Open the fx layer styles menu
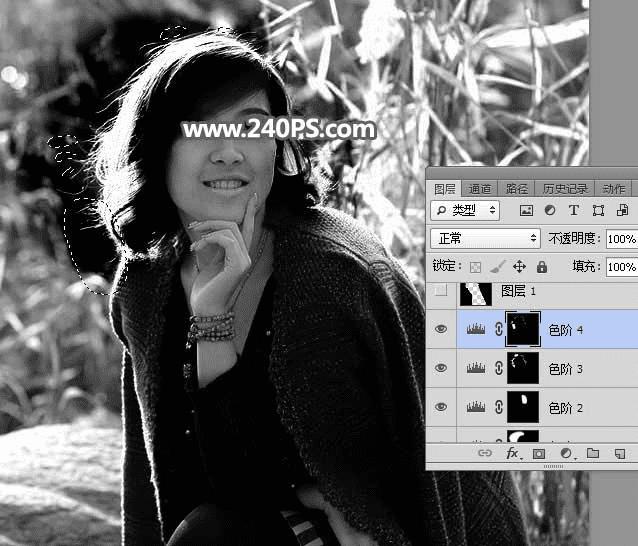638x546 pixels. tap(512, 453)
